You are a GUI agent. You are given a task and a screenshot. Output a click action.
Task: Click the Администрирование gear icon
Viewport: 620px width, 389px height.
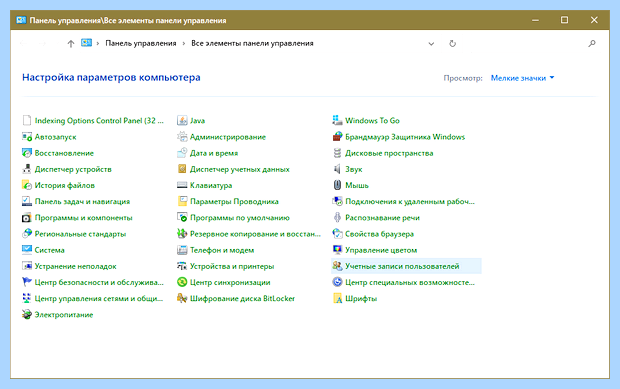point(182,137)
